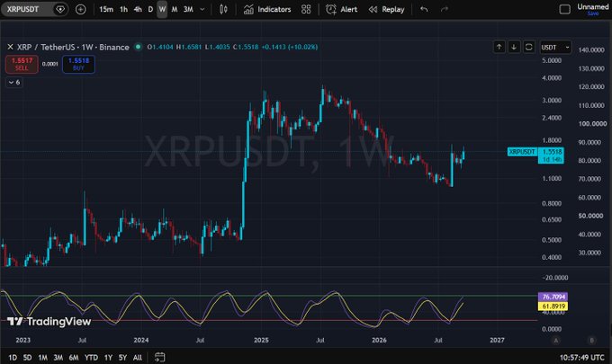The height and width of the screenshot is (364, 612).
Task: Select the 15m timeframe
Action: pos(106,9)
